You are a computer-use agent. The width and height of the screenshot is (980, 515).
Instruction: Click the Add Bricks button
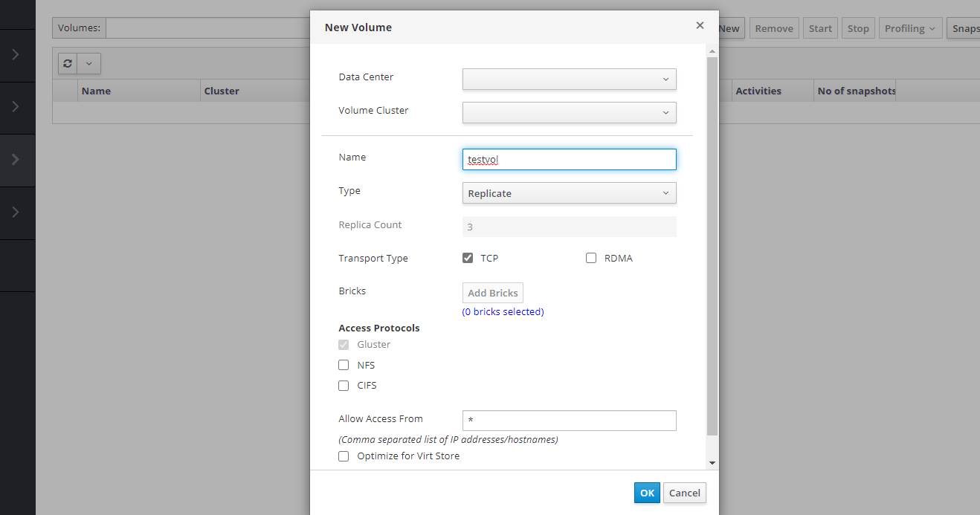tap(492, 293)
